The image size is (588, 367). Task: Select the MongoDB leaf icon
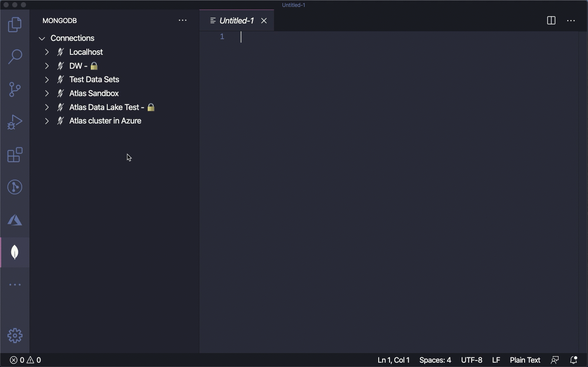pyautogui.click(x=15, y=252)
